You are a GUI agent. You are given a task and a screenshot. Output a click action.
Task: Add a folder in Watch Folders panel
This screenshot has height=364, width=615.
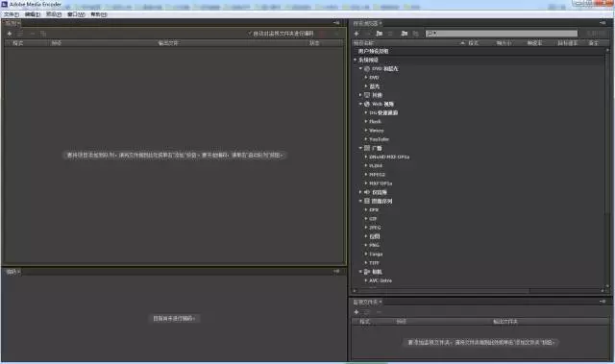pyautogui.click(x=357, y=312)
